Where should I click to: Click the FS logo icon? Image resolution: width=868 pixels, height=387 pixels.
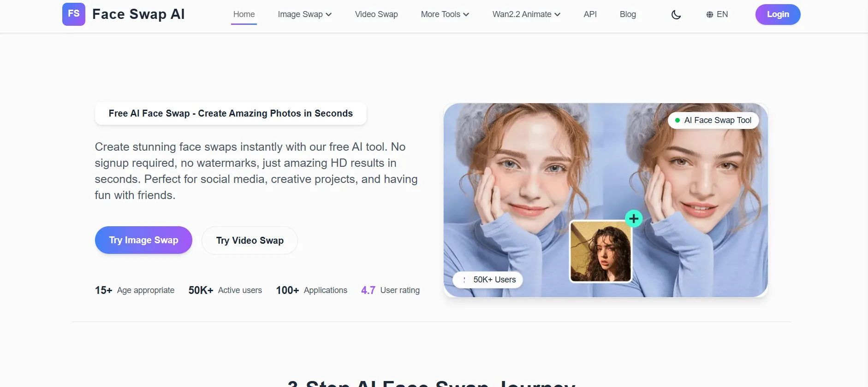[x=74, y=14]
